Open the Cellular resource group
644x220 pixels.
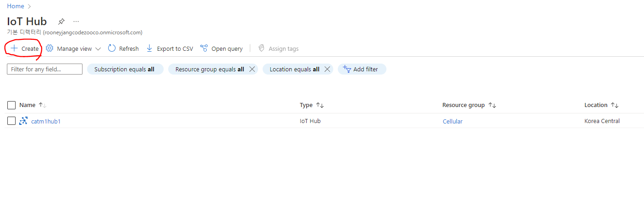(452, 121)
